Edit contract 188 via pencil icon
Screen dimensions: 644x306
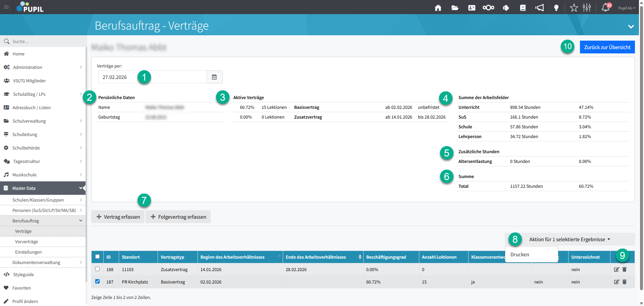(x=616, y=269)
